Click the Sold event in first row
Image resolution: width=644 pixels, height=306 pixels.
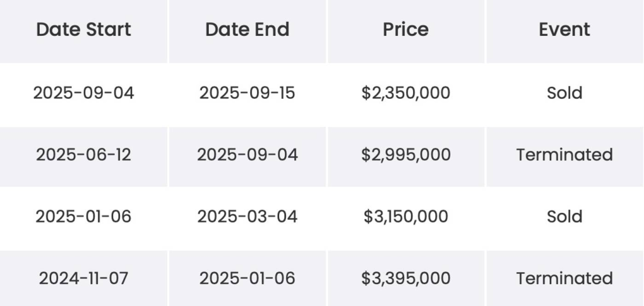tap(564, 93)
